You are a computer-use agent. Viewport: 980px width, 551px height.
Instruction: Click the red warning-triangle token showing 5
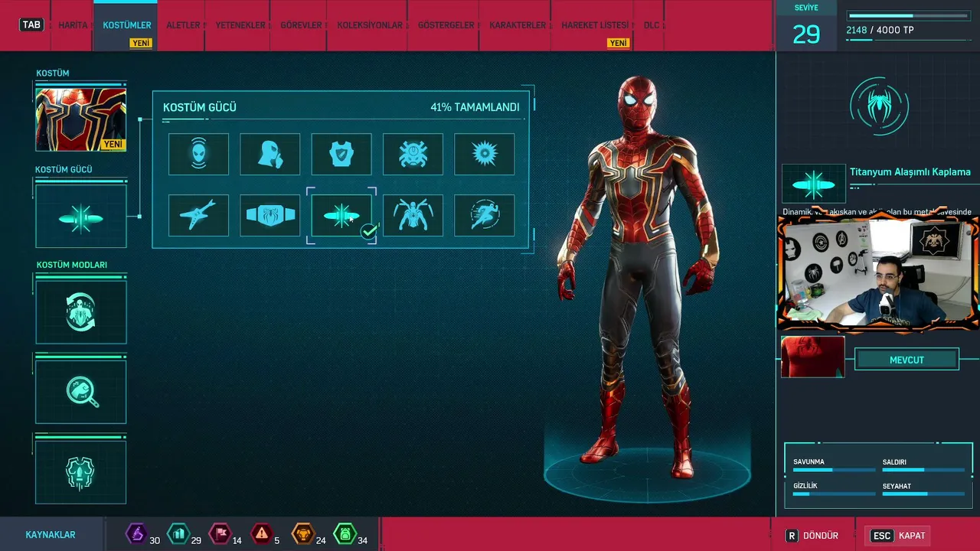pos(262,533)
